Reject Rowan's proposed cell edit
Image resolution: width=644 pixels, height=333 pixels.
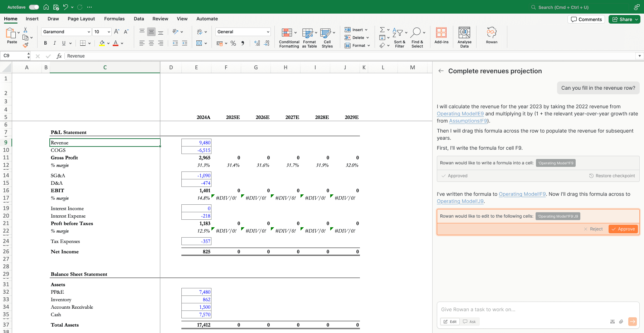click(x=593, y=229)
